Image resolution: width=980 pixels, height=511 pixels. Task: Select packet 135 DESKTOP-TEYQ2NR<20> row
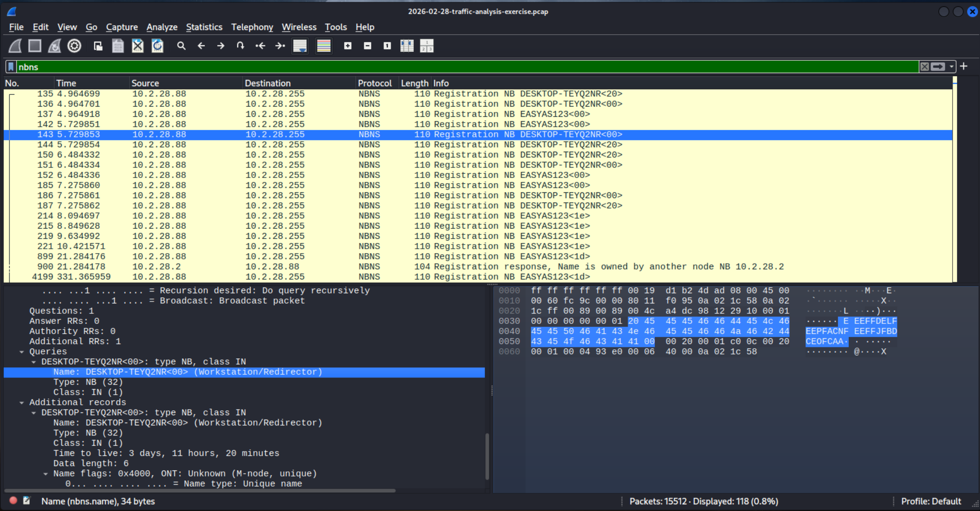point(478,94)
